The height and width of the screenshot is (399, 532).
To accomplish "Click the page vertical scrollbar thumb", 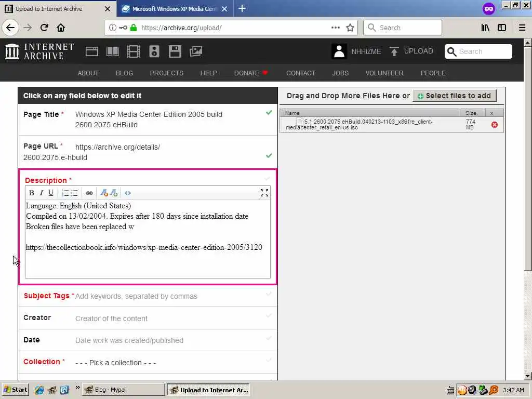I will (527, 158).
